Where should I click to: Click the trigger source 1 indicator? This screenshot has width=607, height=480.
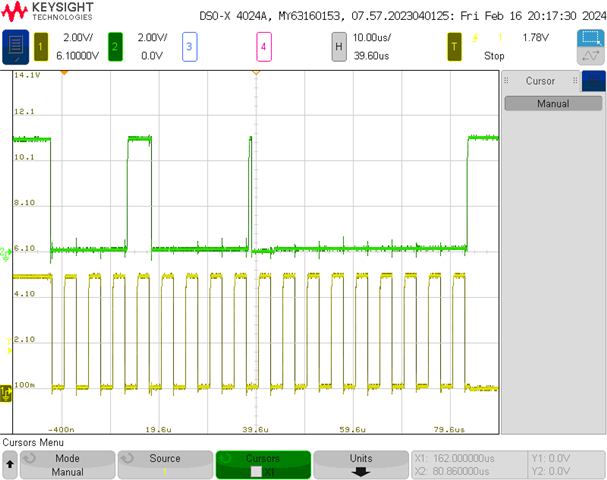(500, 38)
